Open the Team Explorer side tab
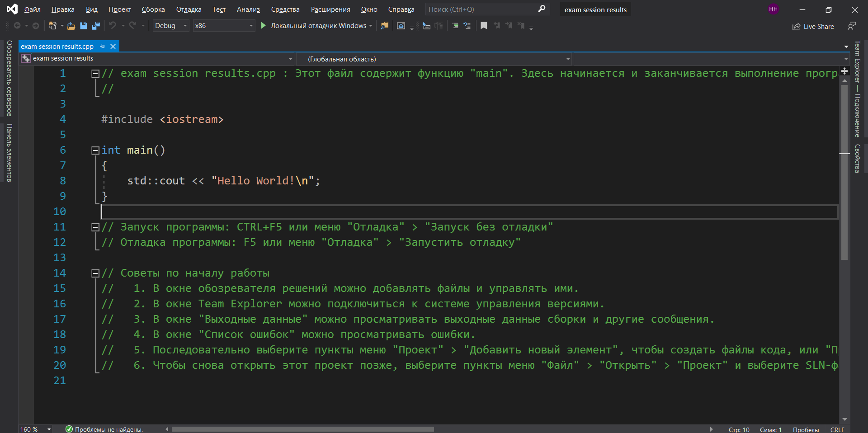 pyautogui.click(x=857, y=89)
